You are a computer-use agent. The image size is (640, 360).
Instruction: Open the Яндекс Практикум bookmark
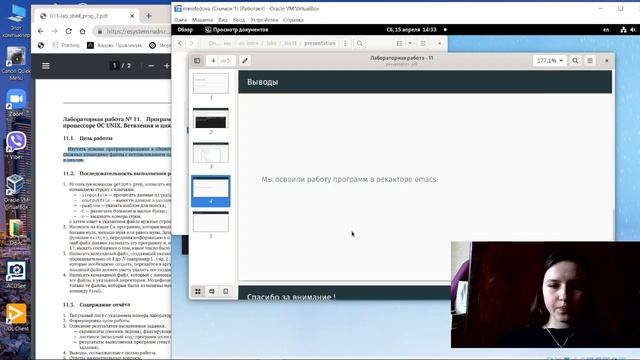pyautogui.click(x=114, y=45)
